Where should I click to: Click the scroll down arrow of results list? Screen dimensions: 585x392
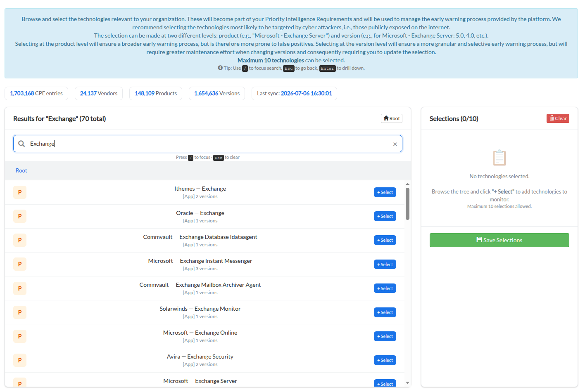[x=407, y=383]
